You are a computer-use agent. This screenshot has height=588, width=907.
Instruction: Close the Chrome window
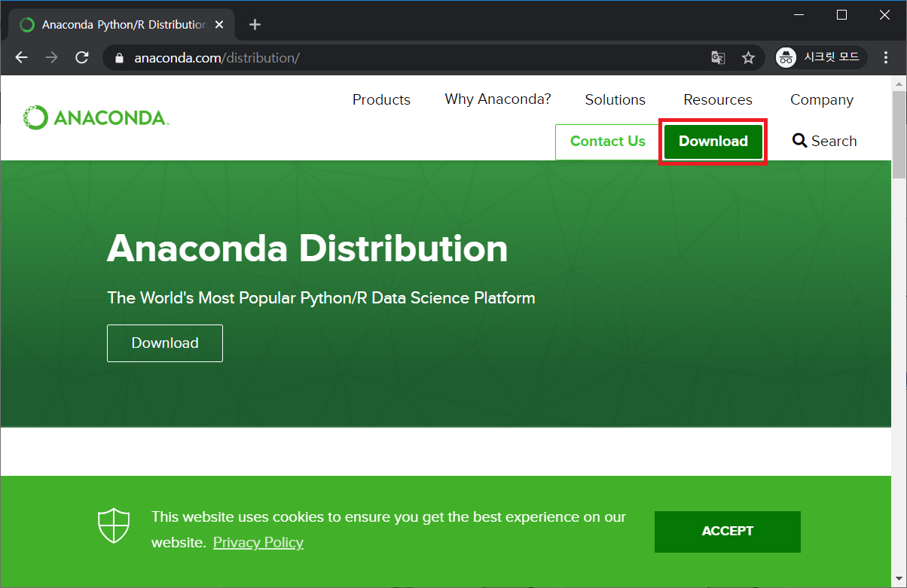pyautogui.click(x=884, y=14)
